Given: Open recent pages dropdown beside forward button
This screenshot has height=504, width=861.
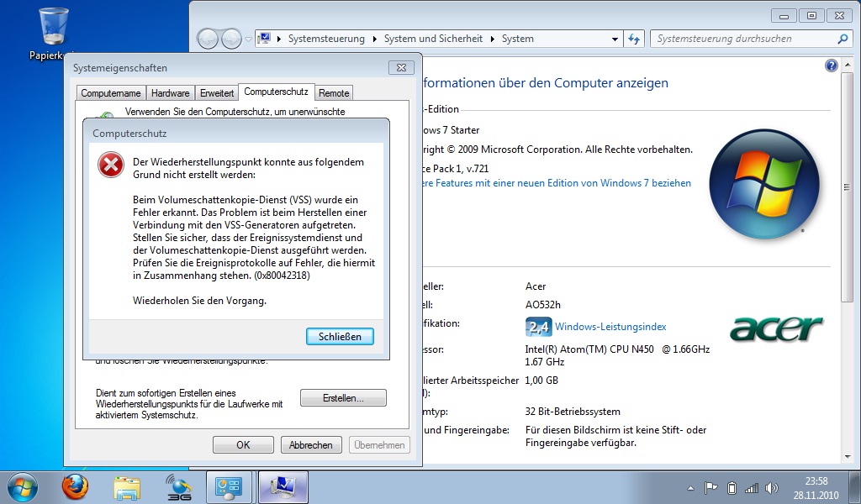Looking at the screenshot, I should click(248, 39).
